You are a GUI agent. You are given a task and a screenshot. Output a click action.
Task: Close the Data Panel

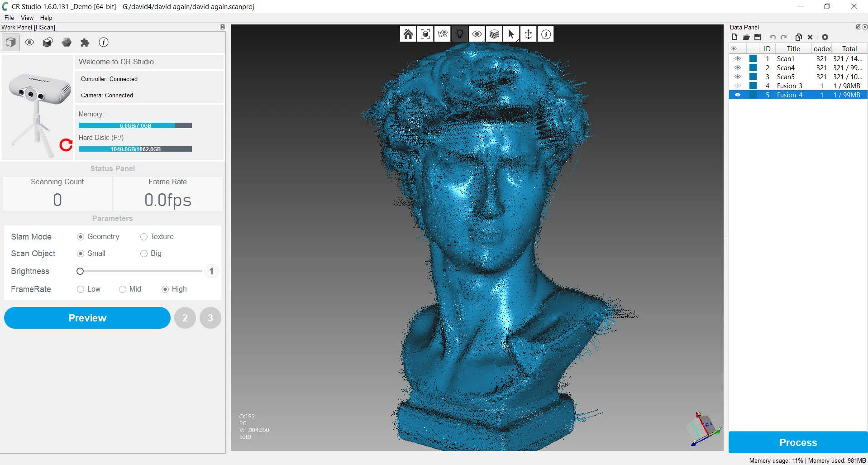(x=865, y=27)
